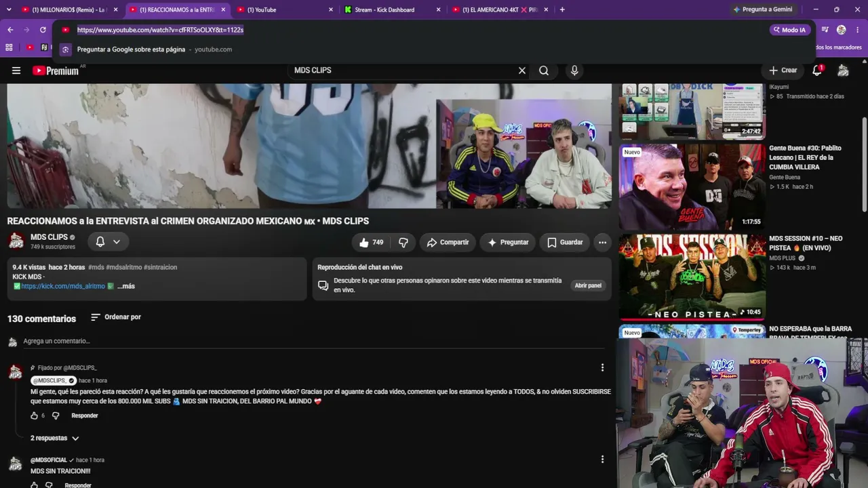Open the account avatar menu
This screenshot has height=488, width=868.
pos(844,70)
